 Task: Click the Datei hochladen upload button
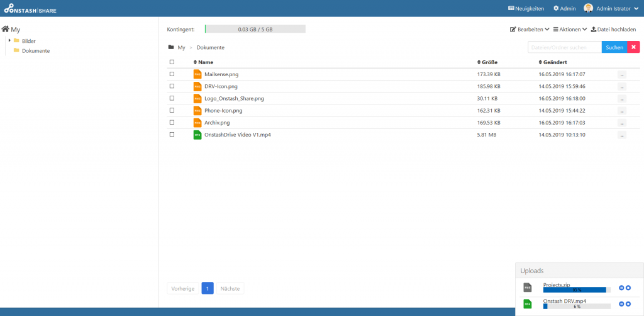point(613,30)
